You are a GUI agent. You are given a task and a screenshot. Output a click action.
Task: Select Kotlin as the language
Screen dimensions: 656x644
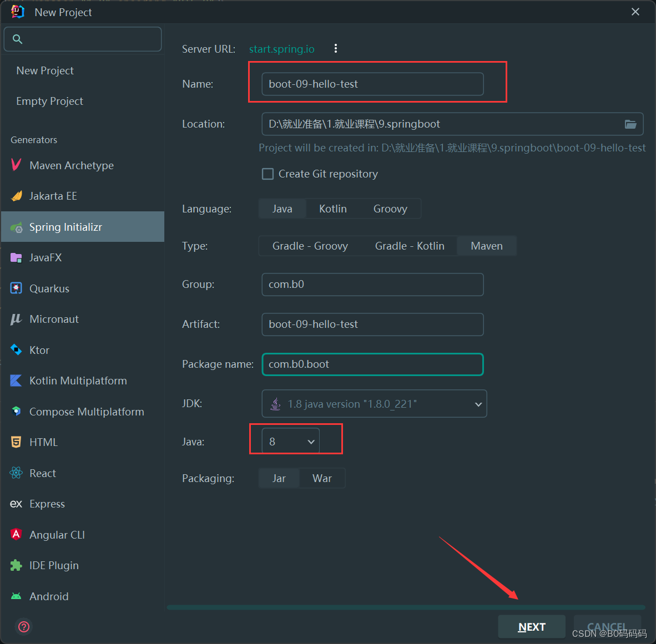point(333,209)
